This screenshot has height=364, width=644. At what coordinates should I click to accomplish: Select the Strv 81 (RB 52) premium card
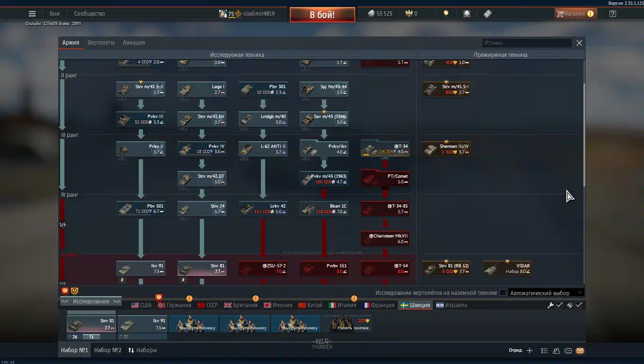pyautogui.click(x=446, y=269)
